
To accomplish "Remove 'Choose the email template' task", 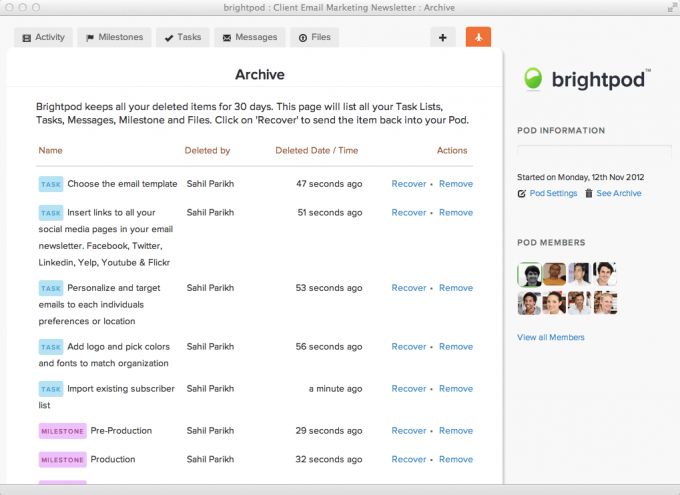I will (x=456, y=184).
